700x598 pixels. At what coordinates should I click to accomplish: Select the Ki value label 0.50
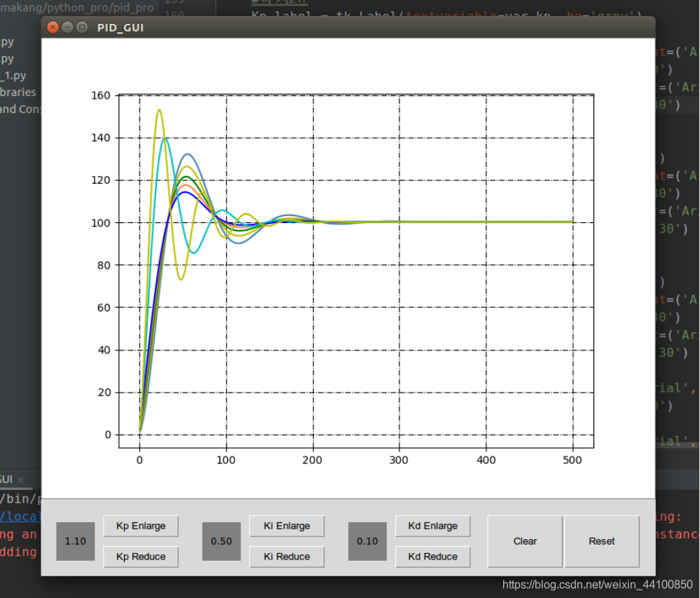click(x=221, y=541)
